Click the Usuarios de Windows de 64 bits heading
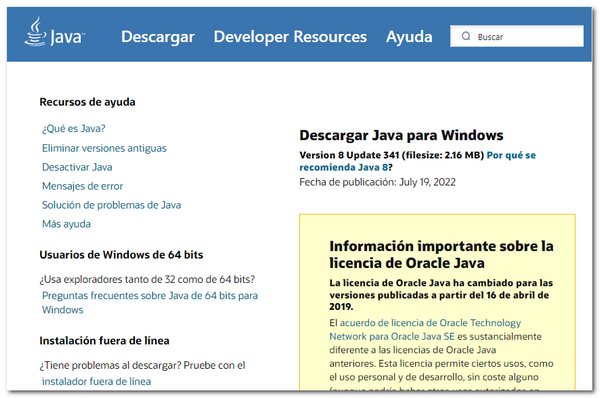 point(121,255)
